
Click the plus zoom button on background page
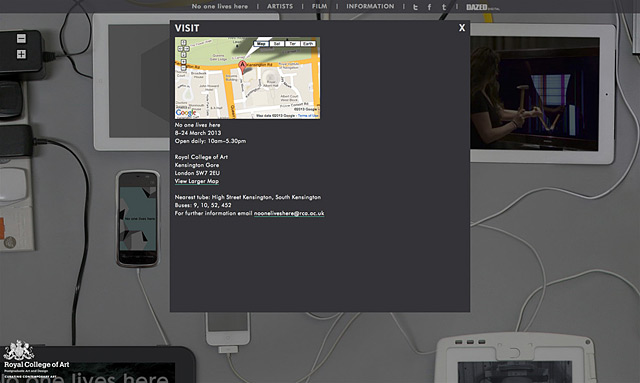21,54
